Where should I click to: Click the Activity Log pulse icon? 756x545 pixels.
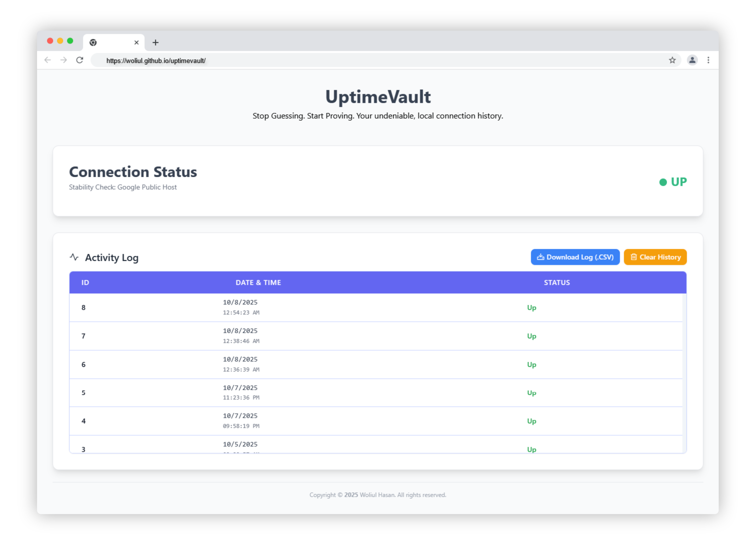click(x=74, y=257)
